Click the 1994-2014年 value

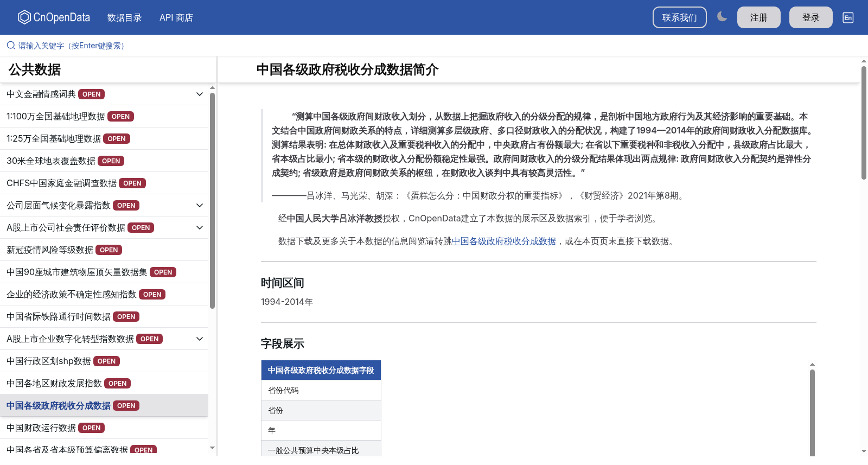(287, 302)
